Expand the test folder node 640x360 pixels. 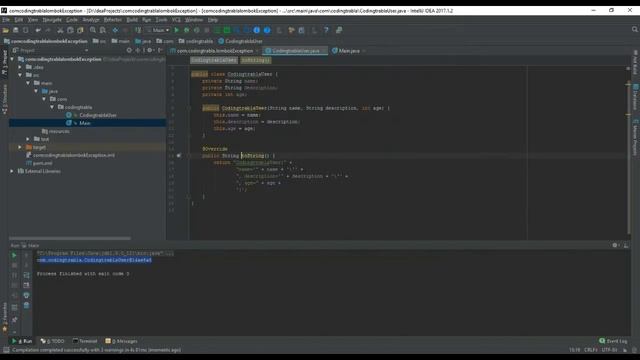(28, 139)
